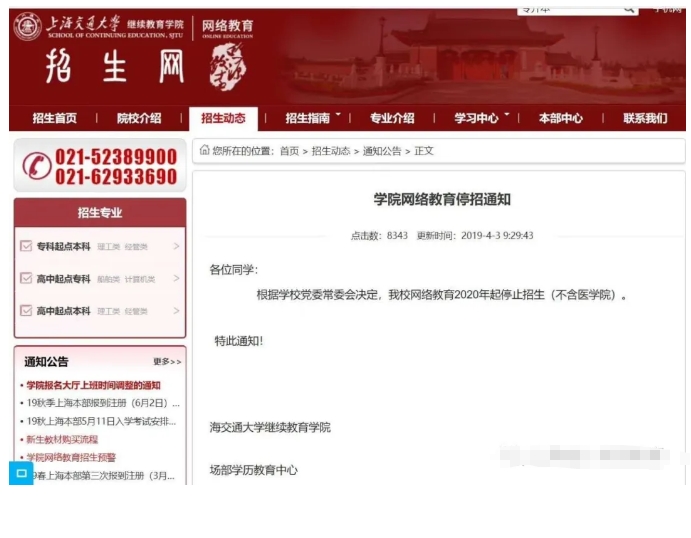
Task: Go to 招生首页 tab
Action: pyautogui.click(x=55, y=118)
